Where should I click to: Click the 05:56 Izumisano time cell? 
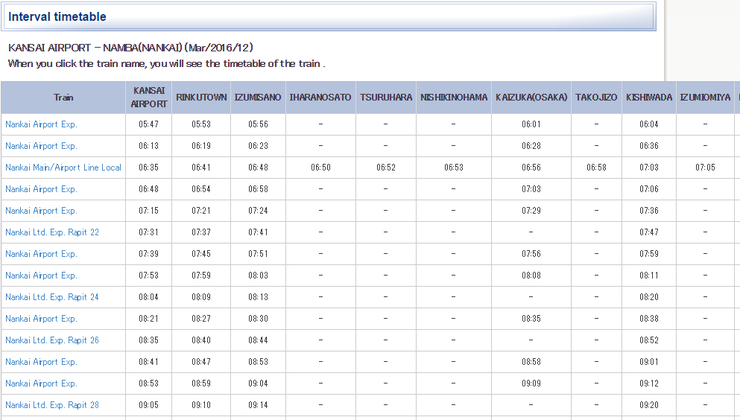pyautogui.click(x=258, y=125)
